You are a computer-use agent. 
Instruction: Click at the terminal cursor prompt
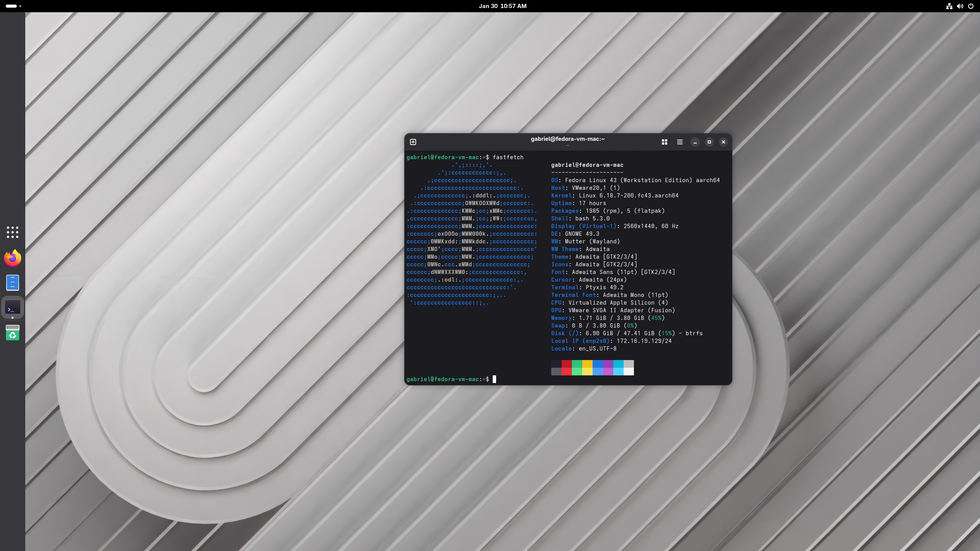494,379
